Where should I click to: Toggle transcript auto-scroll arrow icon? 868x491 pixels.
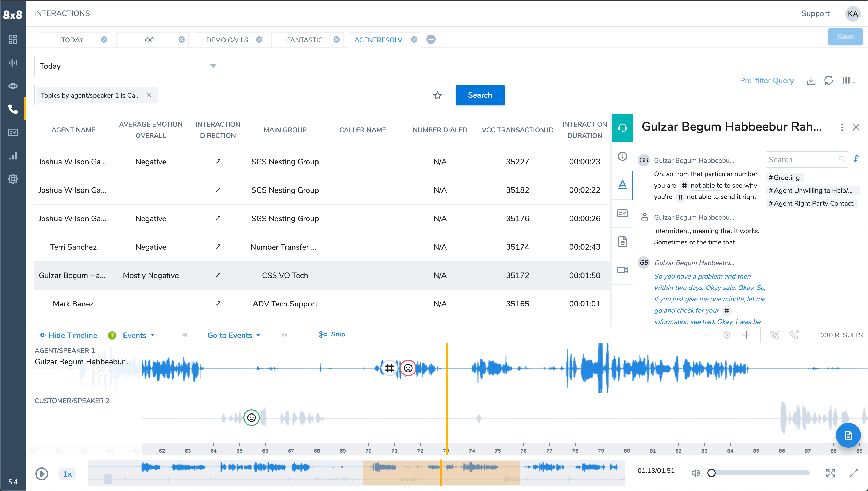click(x=856, y=158)
